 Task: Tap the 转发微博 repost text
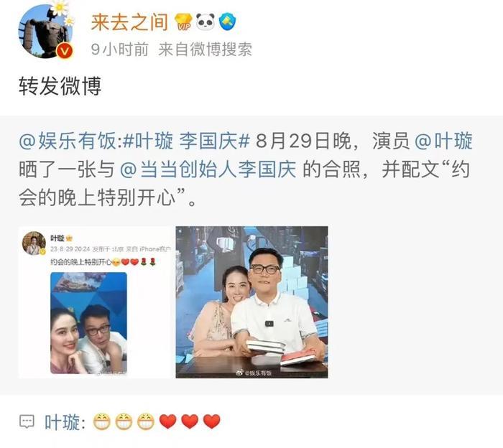60,86
